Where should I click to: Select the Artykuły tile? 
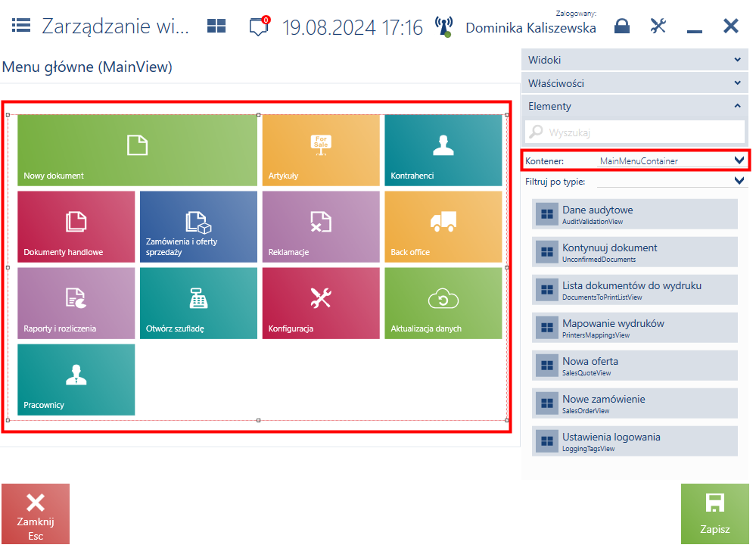click(321, 151)
